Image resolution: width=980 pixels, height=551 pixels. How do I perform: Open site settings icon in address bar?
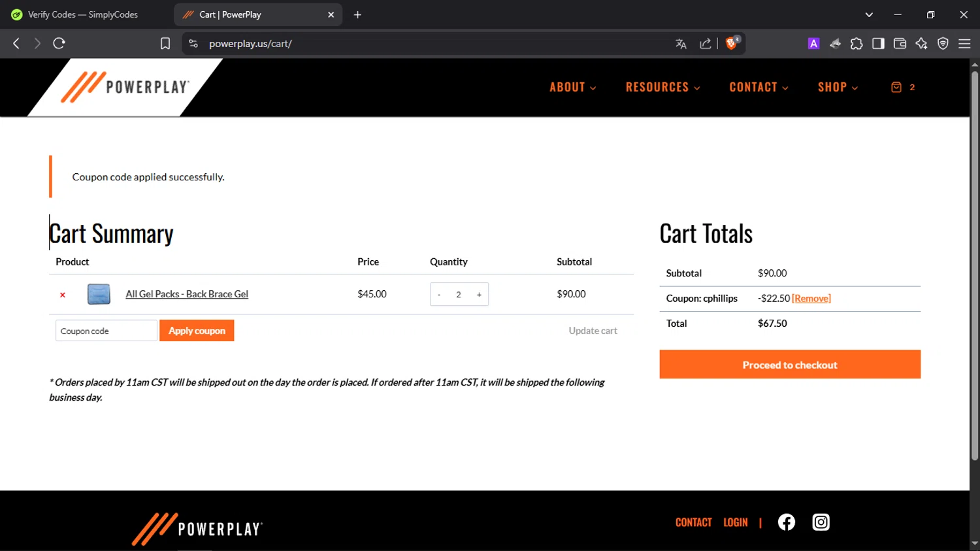193,44
